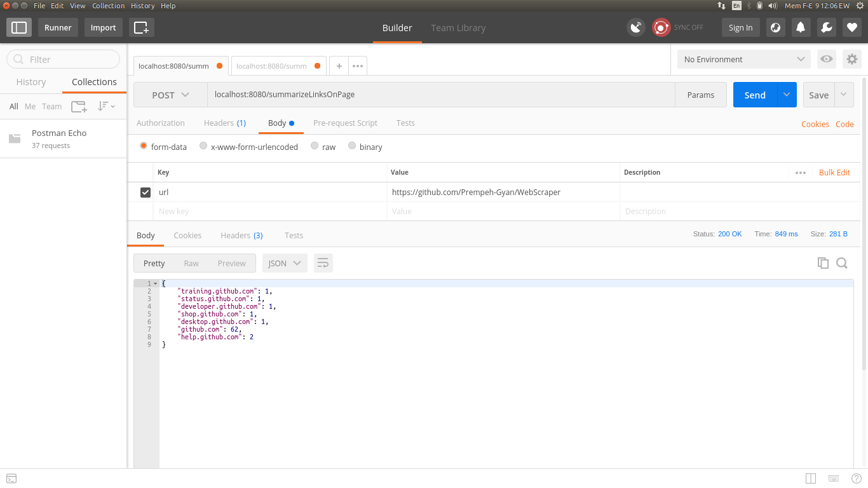Search the response with magnifier icon

[842, 263]
